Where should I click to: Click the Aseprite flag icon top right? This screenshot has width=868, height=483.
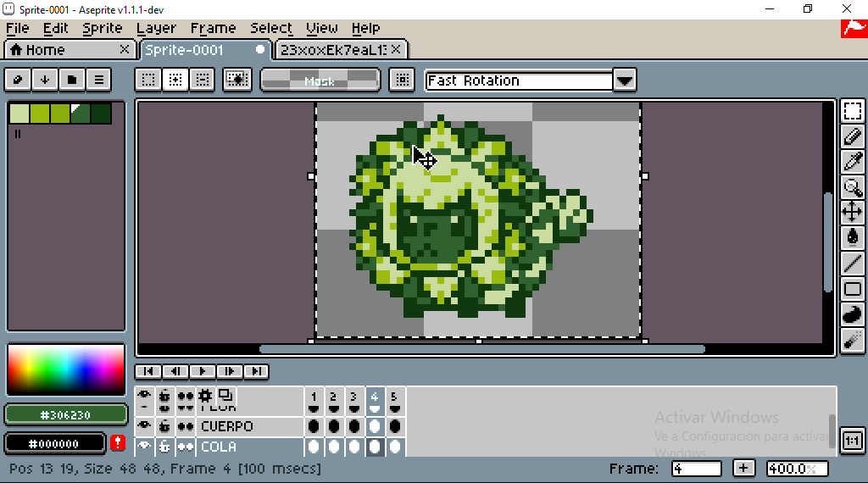pyautogui.click(x=854, y=28)
